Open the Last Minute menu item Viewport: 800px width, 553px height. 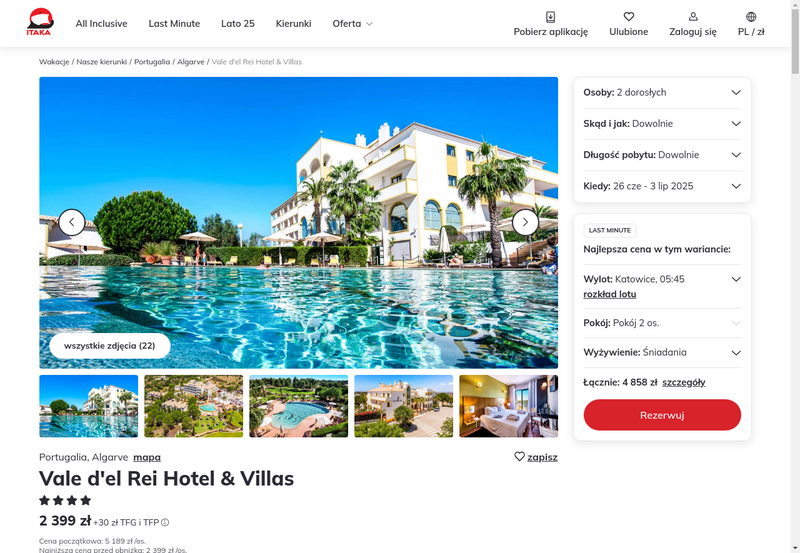click(x=174, y=23)
